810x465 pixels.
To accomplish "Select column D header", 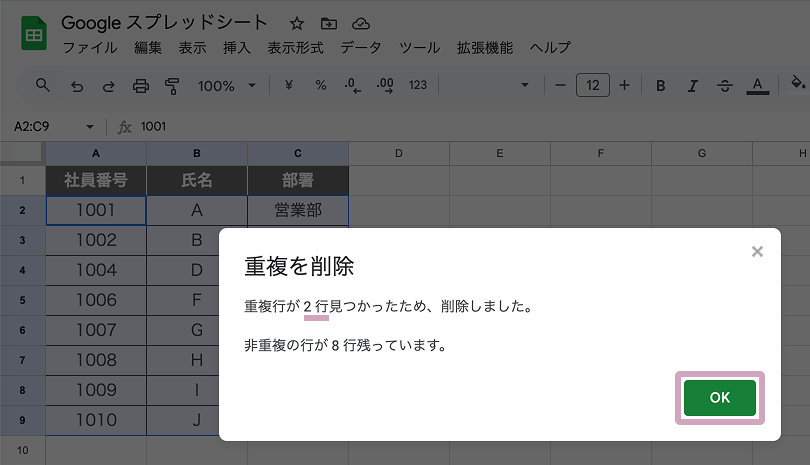I will pos(399,153).
